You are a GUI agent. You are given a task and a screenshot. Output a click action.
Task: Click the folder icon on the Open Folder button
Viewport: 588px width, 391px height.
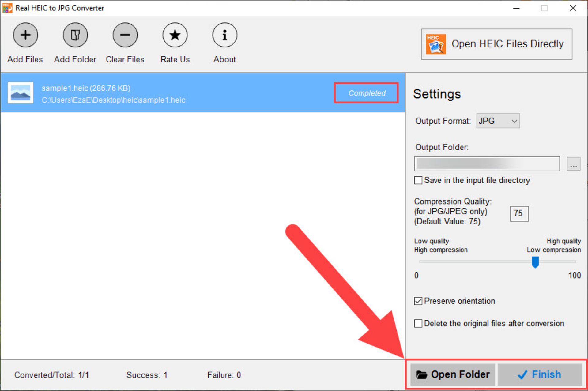pos(422,374)
